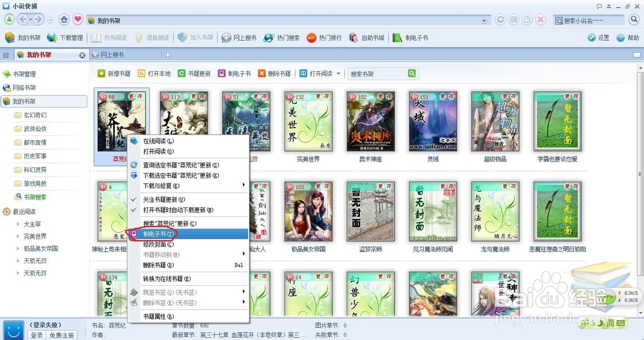
Task: Go back with the left arrow button
Action: 24,19
